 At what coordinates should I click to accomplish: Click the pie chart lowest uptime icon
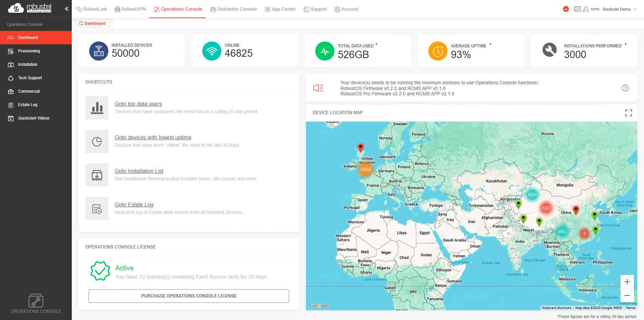97,141
